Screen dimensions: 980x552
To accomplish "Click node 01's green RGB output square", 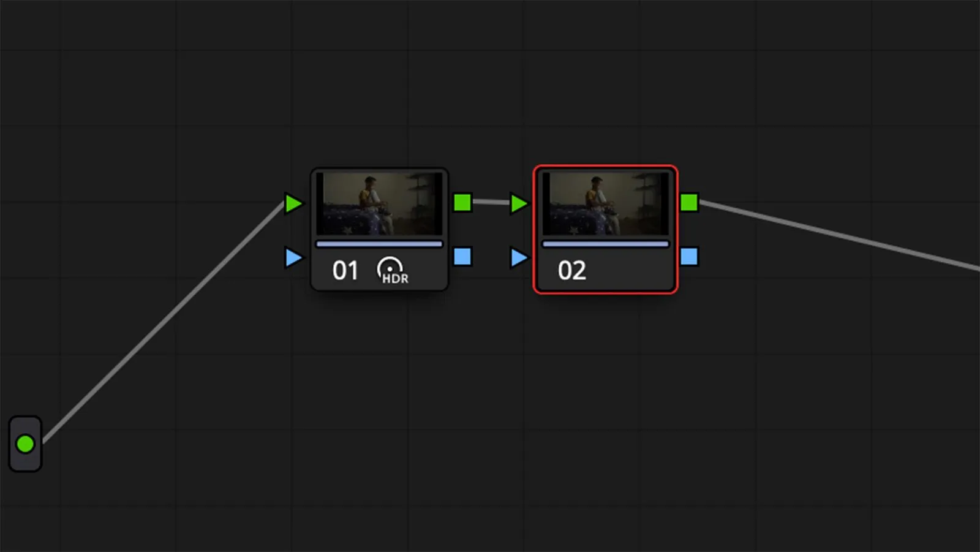I will click(x=462, y=202).
